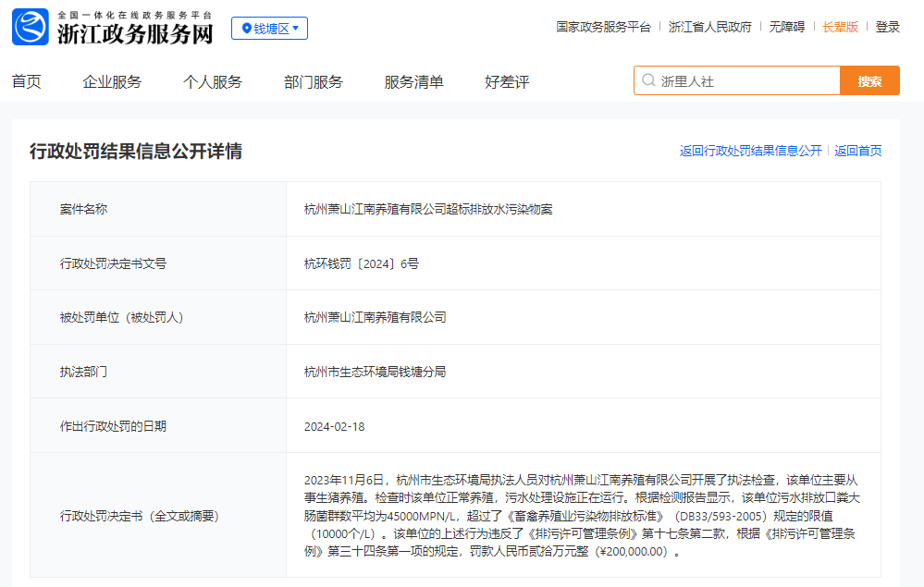Viewport: 924px width, 587px height.
Task: Open 个人服务 navigation tab
Action: pyautogui.click(x=213, y=82)
